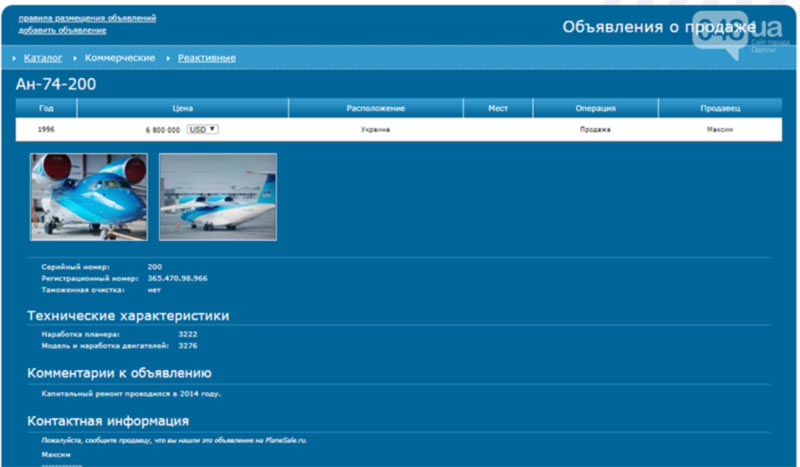
Task: Select the price value 6 800 000
Action: click(x=163, y=130)
